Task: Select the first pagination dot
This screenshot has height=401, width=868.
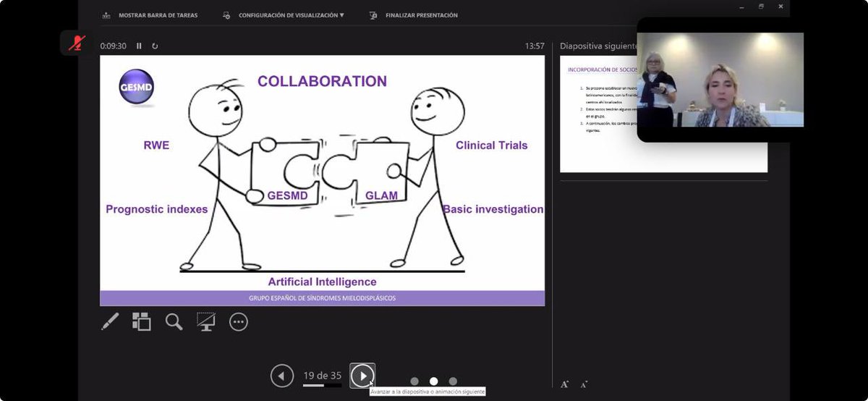Action: [x=414, y=381]
